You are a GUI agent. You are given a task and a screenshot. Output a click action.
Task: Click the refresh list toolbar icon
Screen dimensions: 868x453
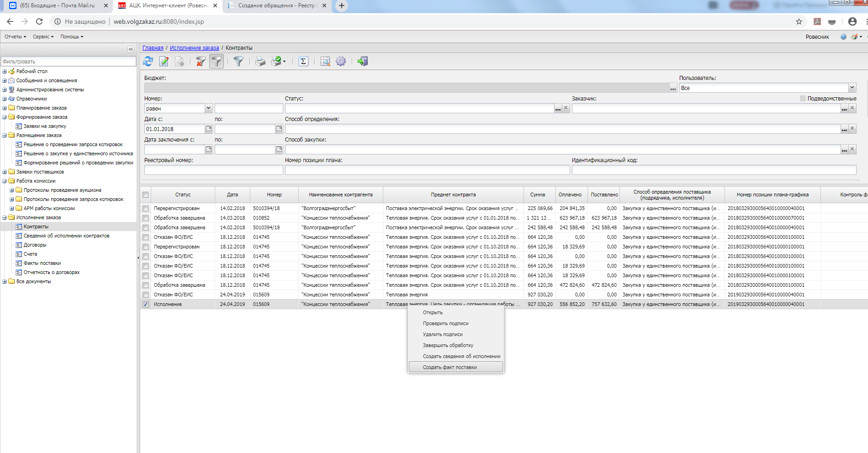(148, 61)
